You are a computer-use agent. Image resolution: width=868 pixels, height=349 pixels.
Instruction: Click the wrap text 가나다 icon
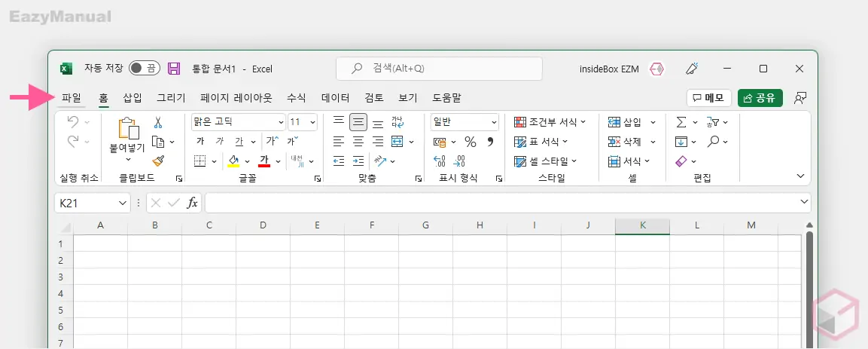click(397, 122)
